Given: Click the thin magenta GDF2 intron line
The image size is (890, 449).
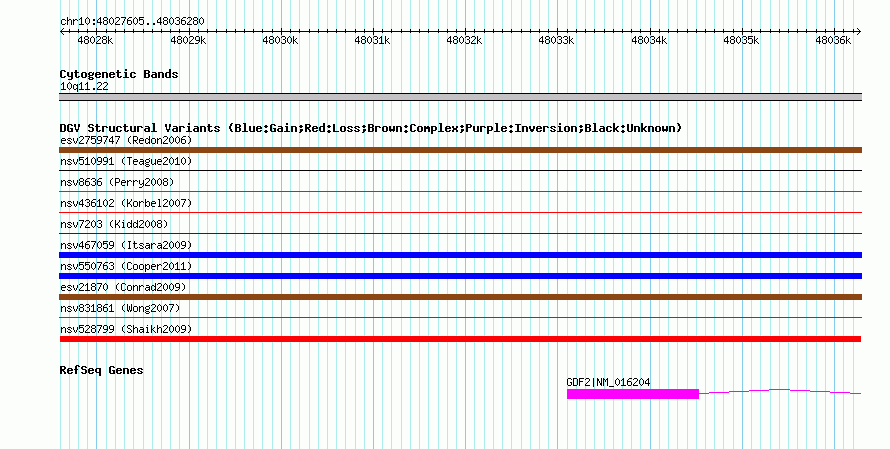Looking at the screenshot, I should [x=780, y=391].
